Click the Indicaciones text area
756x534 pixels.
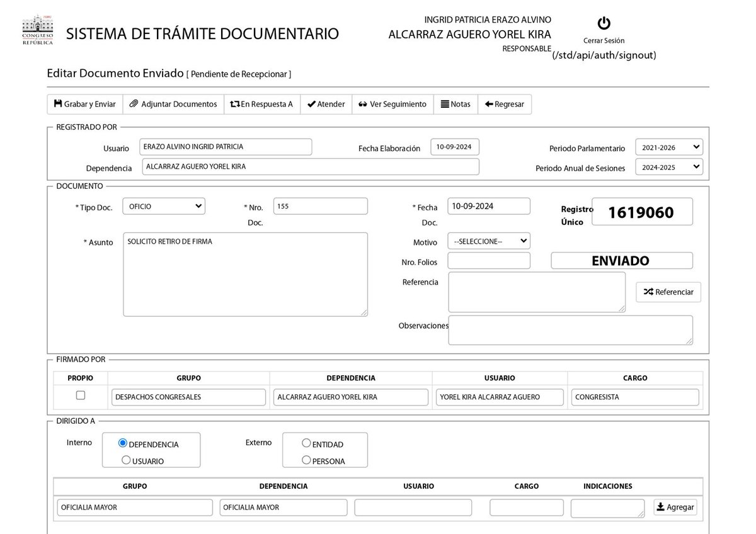pyautogui.click(x=608, y=508)
